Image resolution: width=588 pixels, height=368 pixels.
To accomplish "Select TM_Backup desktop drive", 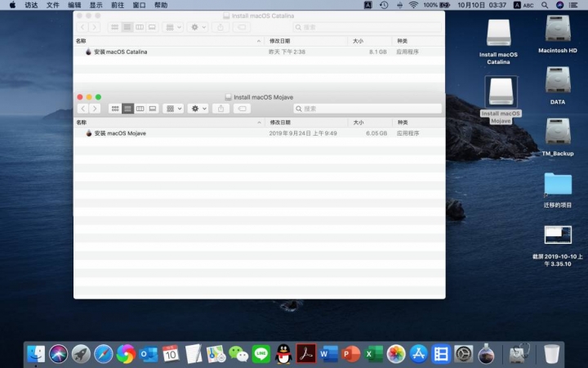I will coord(558,132).
